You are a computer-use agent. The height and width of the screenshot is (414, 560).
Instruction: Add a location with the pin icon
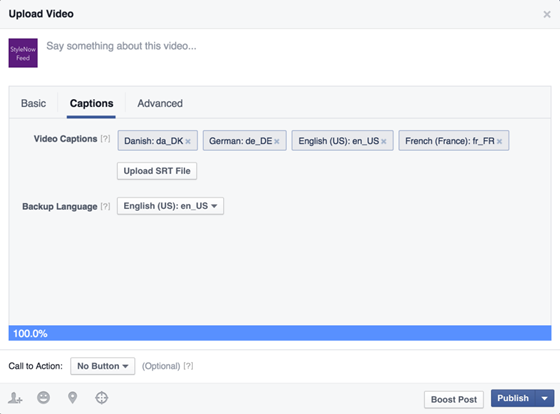pyautogui.click(x=72, y=398)
